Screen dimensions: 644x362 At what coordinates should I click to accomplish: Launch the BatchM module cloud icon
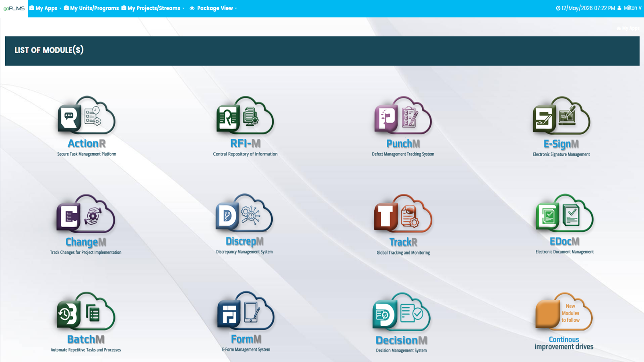(86, 311)
